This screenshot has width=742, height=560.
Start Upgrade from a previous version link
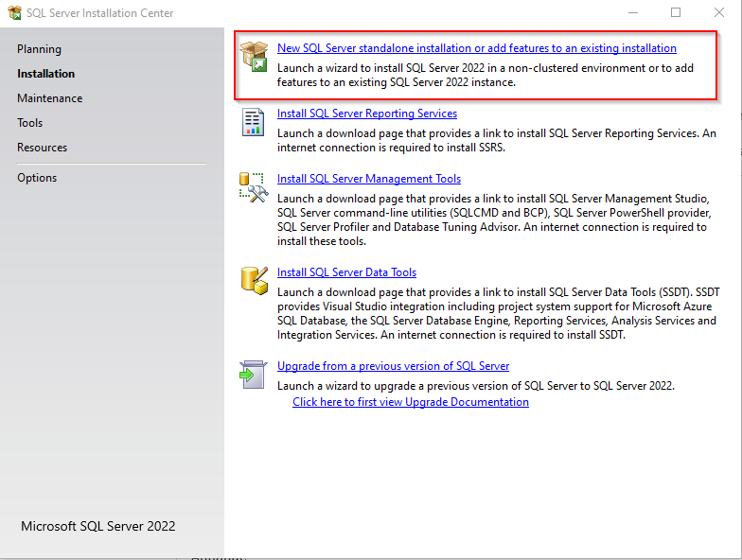[393, 366]
